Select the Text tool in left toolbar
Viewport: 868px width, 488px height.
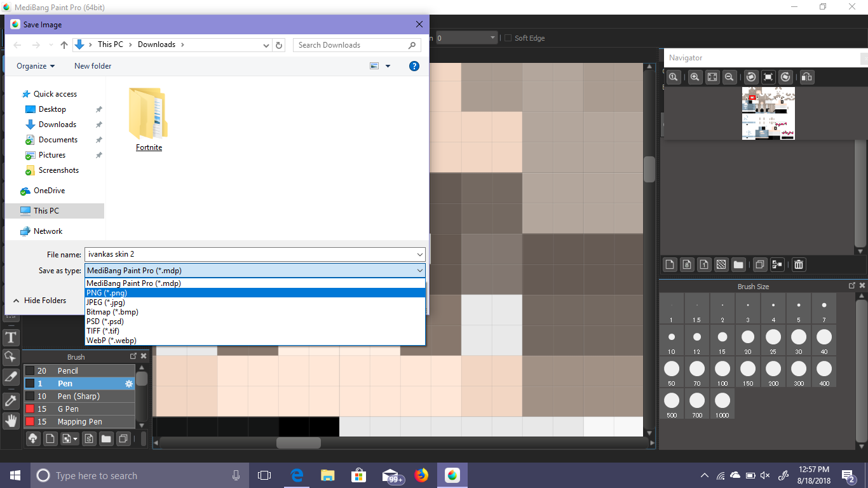tap(11, 337)
